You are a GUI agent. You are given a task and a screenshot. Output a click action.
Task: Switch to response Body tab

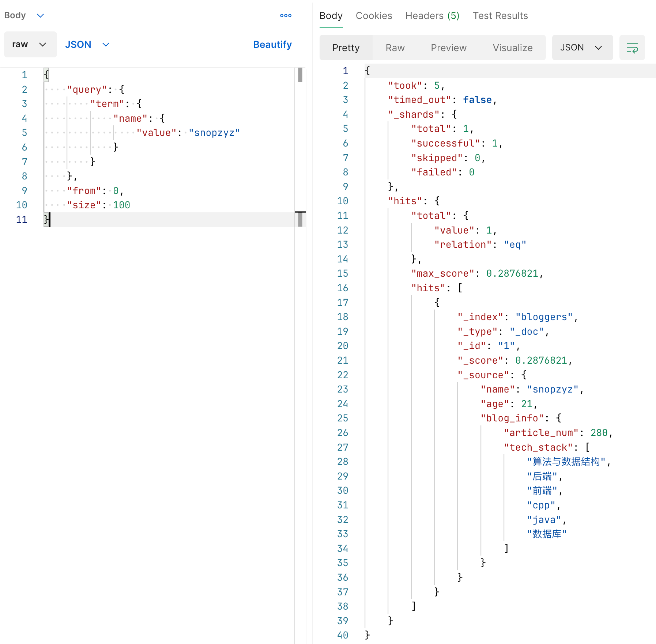[331, 16]
